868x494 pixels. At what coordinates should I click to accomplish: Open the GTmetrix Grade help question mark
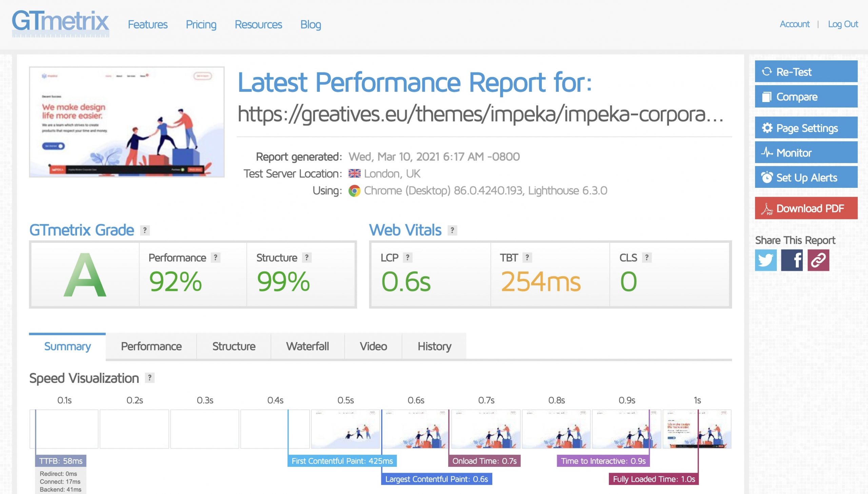pos(145,230)
